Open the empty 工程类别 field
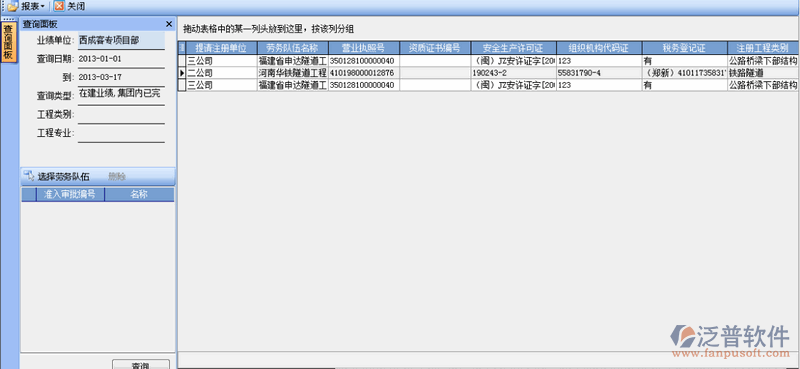The width and height of the screenshot is (800, 369). [121, 115]
